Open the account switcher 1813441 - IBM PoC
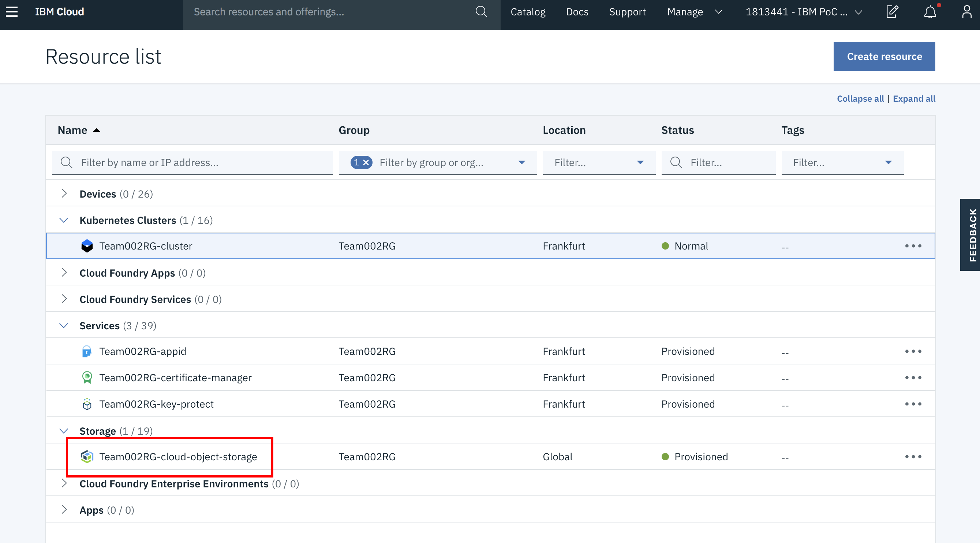The width and height of the screenshot is (980, 543). tap(804, 12)
